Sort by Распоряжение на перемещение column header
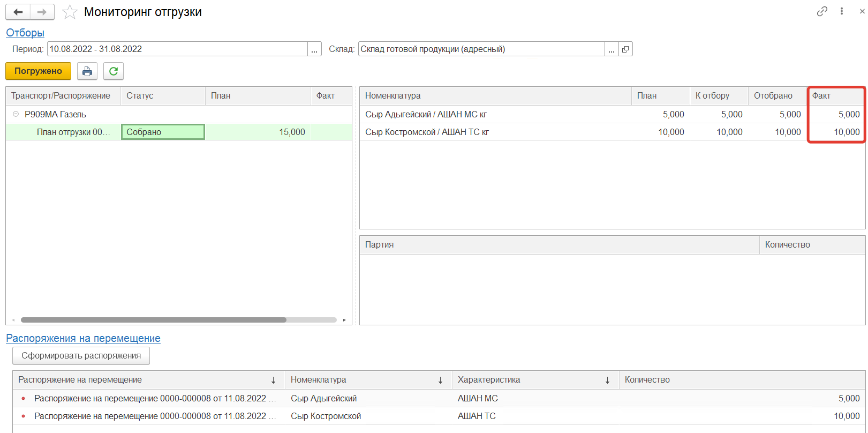 coord(145,380)
